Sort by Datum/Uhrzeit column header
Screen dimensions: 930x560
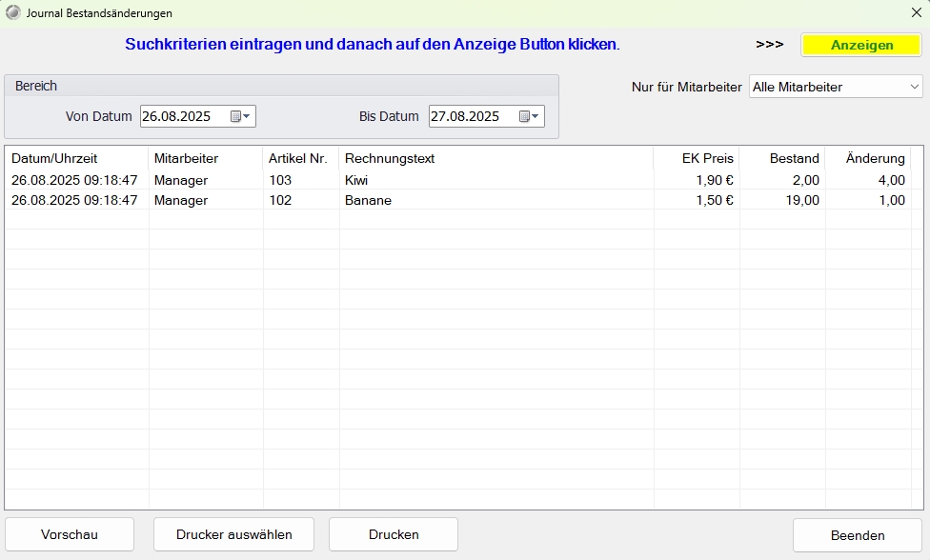[x=54, y=158]
